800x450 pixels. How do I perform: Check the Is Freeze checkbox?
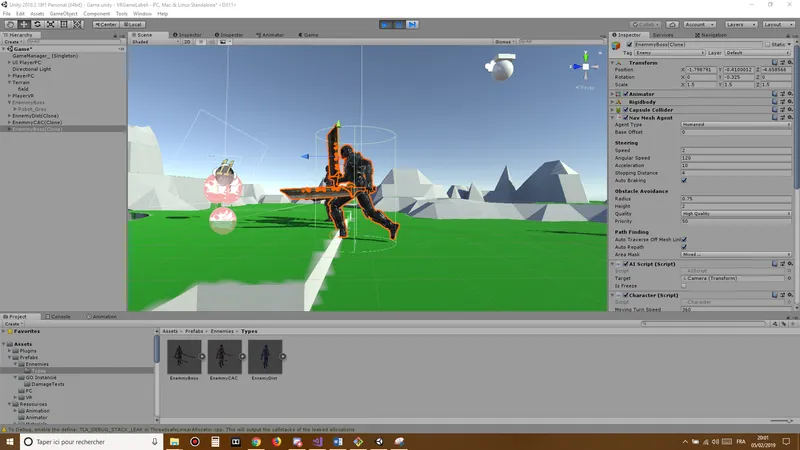click(684, 286)
